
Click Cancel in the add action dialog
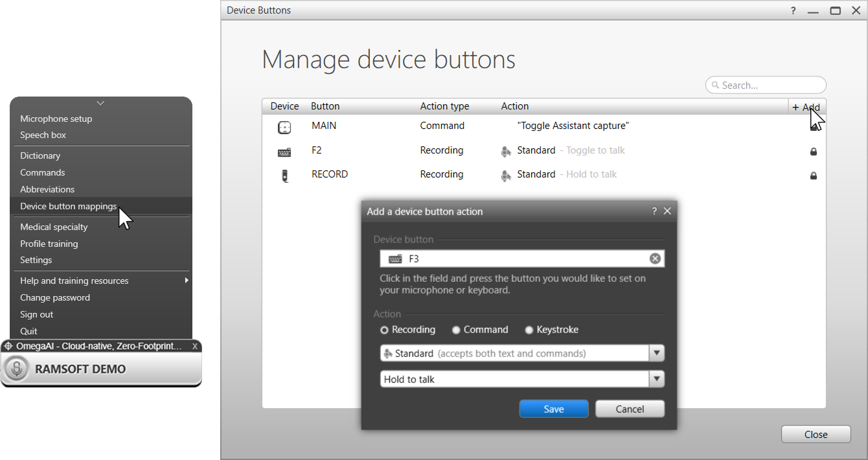(x=630, y=409)
